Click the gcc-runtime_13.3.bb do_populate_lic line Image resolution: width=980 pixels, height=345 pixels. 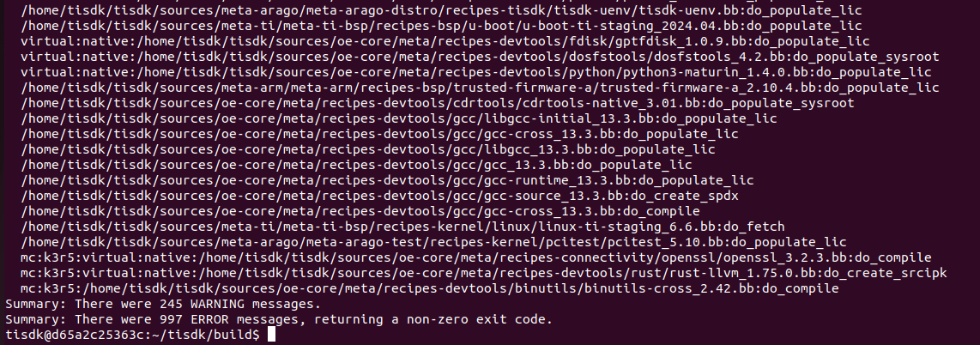click(388, 180)
